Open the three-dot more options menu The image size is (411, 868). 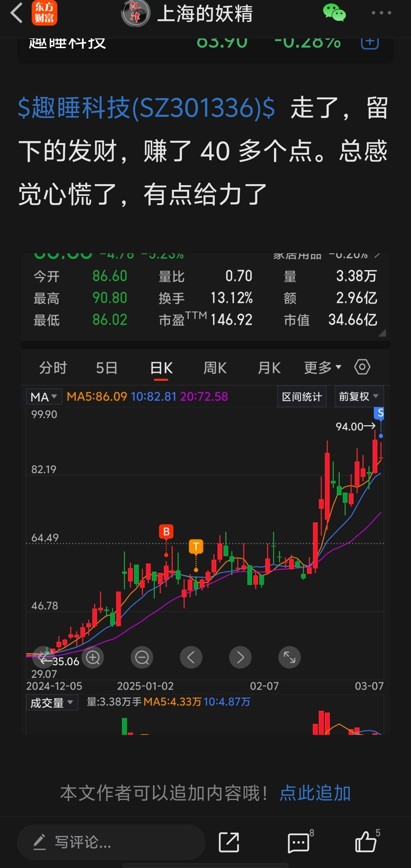click(x=381, y=13)
